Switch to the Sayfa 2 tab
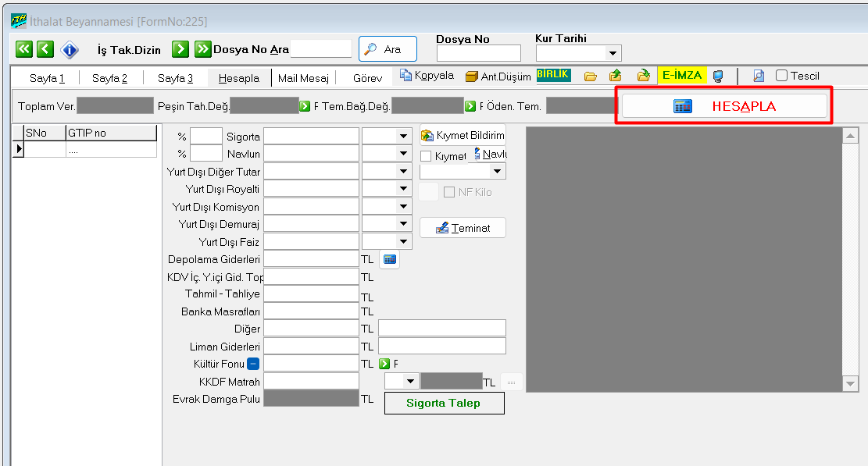 [x=109, y=78]
